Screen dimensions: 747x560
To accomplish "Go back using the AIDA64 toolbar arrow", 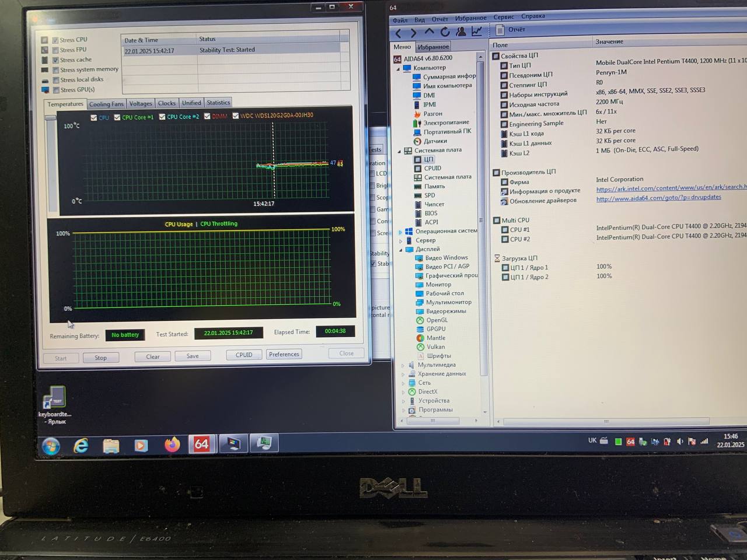I will click(399, 33).
